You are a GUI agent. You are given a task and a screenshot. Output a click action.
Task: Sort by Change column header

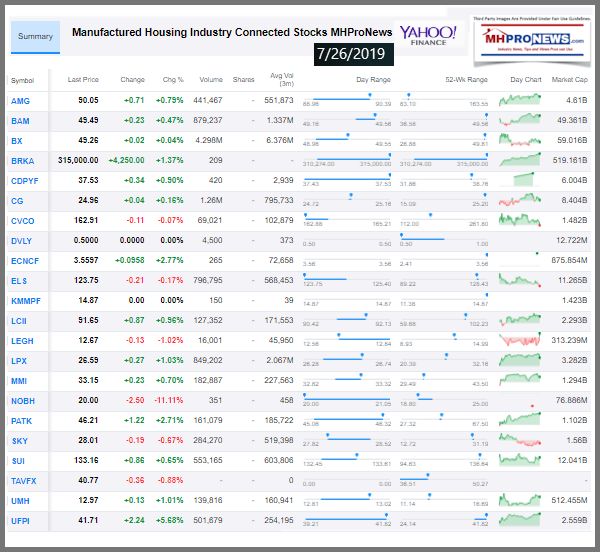pos(132,80)
